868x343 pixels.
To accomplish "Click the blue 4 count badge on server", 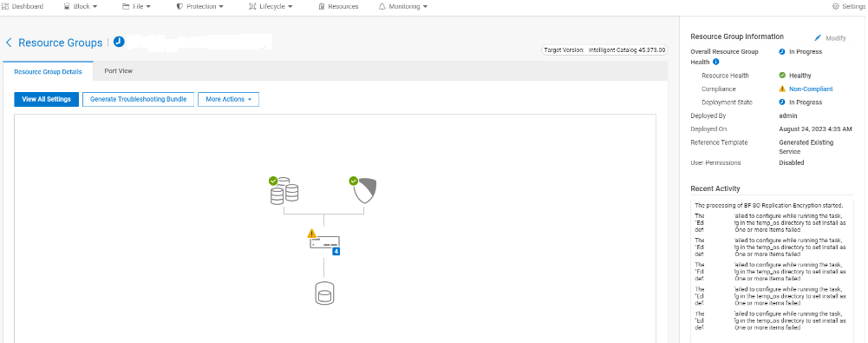I will (x=336, y=252).
